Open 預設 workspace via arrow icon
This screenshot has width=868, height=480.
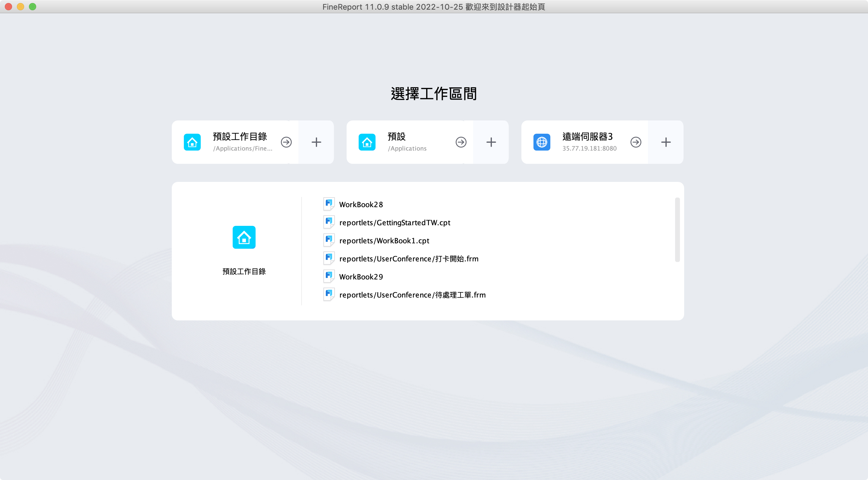(461, 142)
